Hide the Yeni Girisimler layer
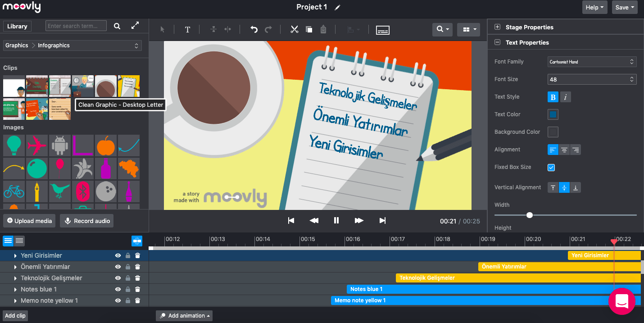Screen dimensions: 644x323 tap(118, 255)
